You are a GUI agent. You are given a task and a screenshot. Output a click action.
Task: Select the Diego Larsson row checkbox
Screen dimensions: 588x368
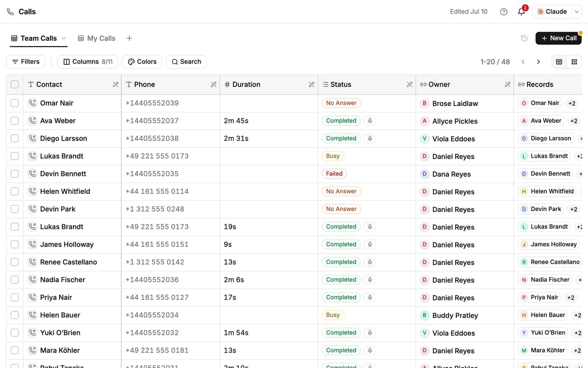pos(15,138)
